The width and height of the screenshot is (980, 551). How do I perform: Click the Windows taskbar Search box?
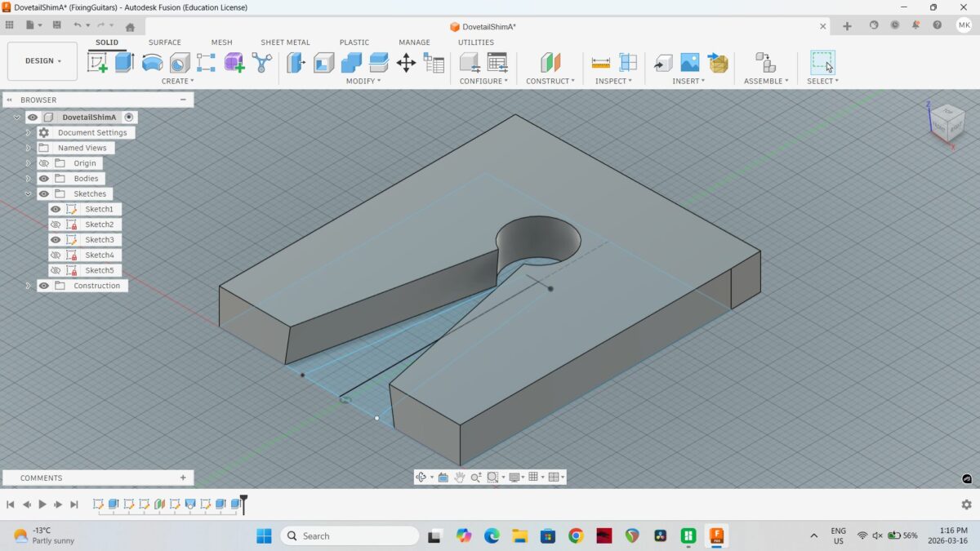(350, 535)
